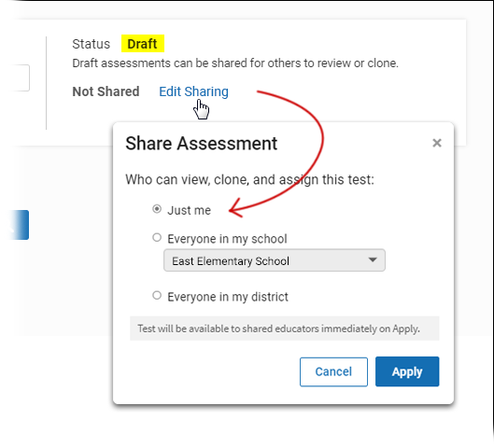Screen dimensions: 494x448
Task: Click the Apply button
Action: [407, 371]
